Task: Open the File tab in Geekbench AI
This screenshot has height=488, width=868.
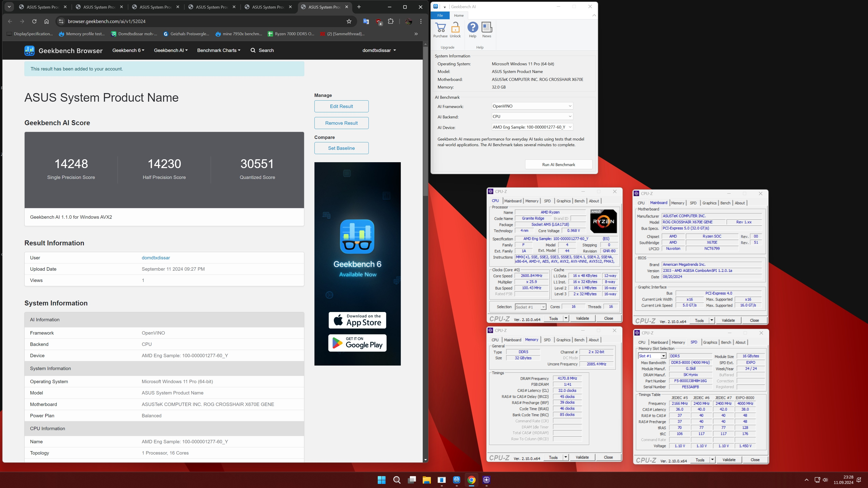Action: [x=440, y=16]
